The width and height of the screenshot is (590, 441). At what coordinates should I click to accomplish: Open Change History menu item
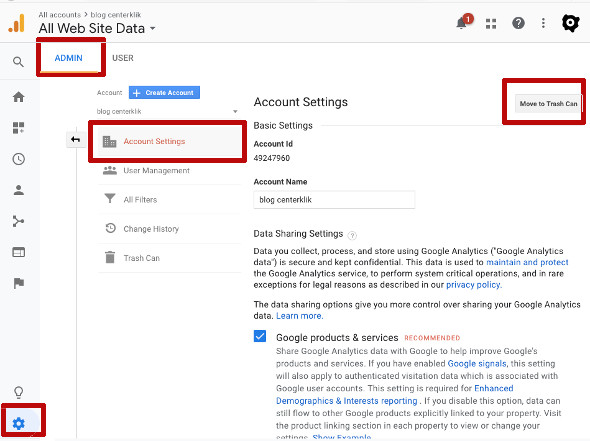click(169, 229)
